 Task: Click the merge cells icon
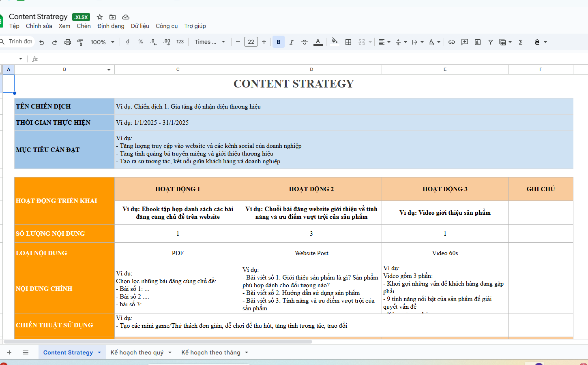[x=362, y=42]
